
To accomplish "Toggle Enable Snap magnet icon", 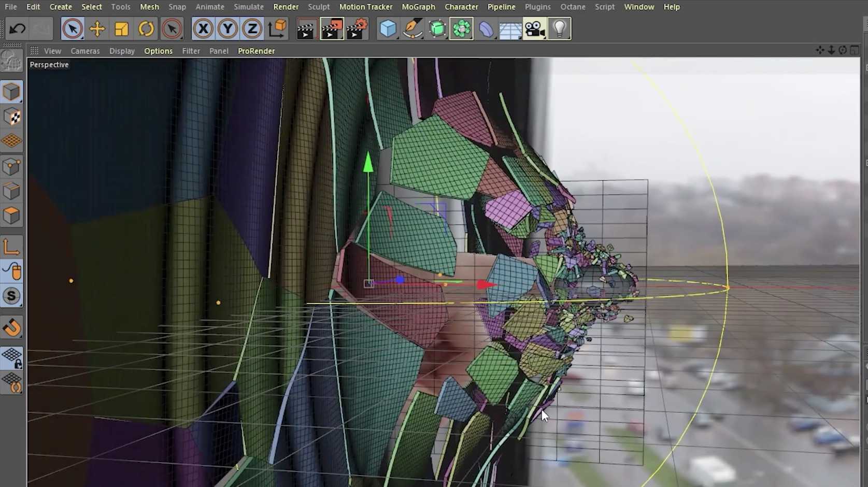I will [11, 327].
